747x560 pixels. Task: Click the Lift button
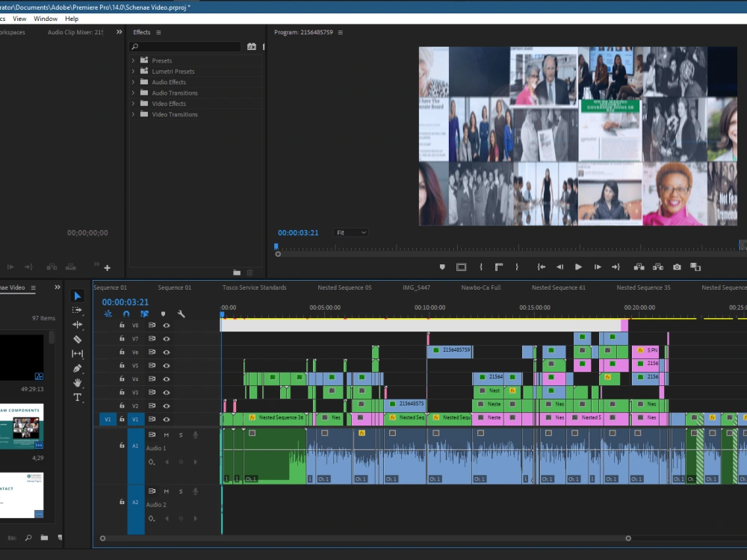639,267
